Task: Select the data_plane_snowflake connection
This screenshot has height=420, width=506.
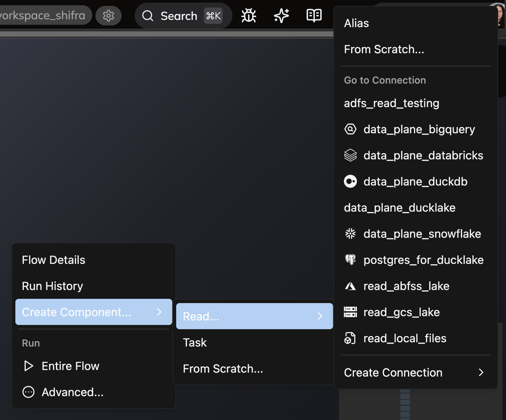Action: [415, 234]
